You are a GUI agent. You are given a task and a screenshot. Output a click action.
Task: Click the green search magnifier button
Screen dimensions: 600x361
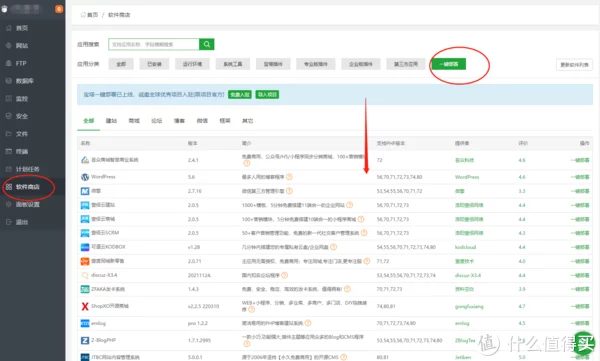pyautogui.click(x=207, y=44)
